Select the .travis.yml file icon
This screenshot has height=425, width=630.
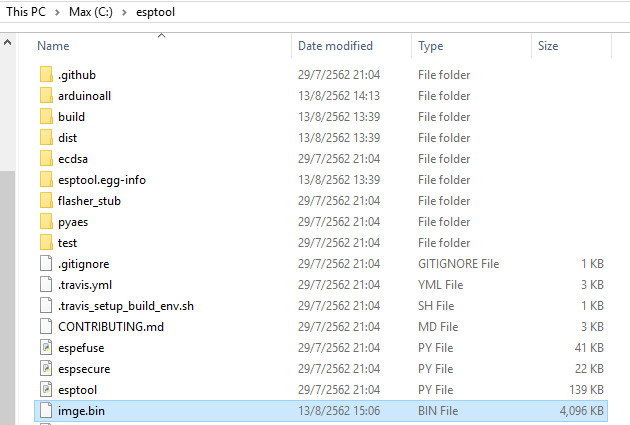[x=46, y=284]
